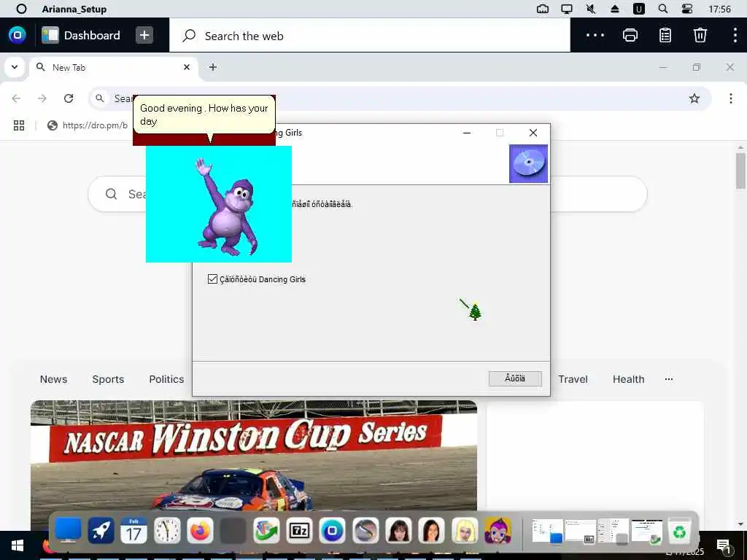Open the blue monitor icon in the dock

[x=68, y=531]
